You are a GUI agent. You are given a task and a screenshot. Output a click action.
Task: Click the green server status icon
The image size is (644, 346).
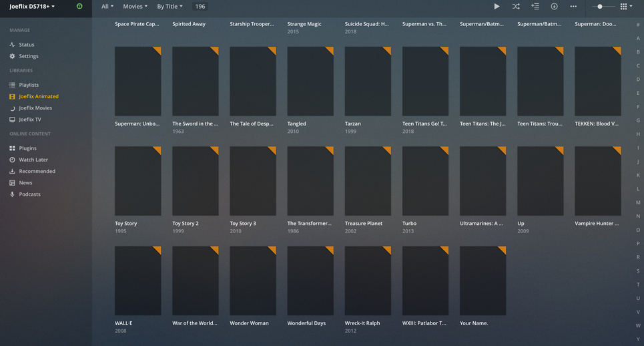tap(79, 6)
